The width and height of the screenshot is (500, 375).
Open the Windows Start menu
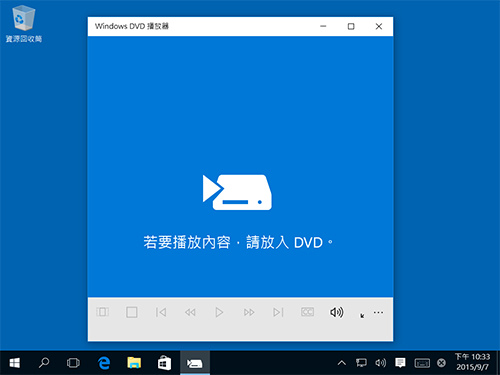[15, 363]
